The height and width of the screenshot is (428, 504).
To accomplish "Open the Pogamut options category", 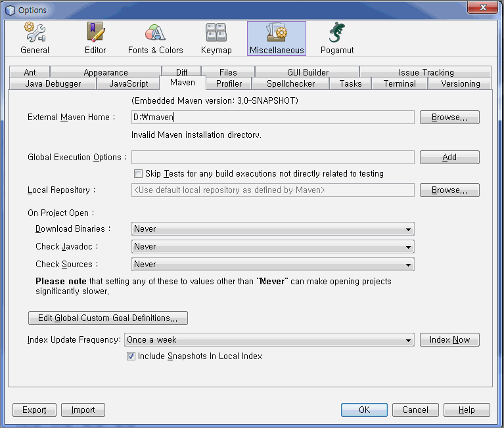I will (337, 38).
